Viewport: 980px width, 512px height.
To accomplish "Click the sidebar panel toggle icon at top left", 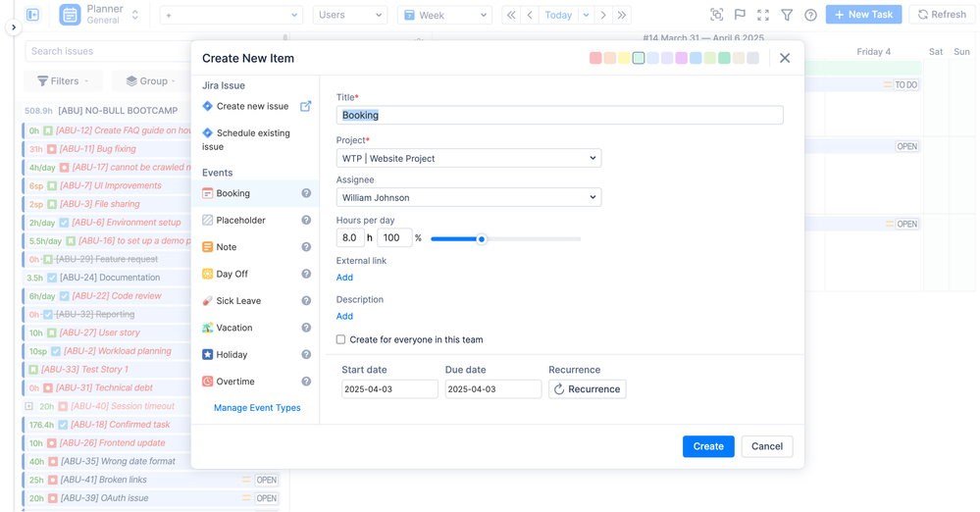I will click(33, 15).
